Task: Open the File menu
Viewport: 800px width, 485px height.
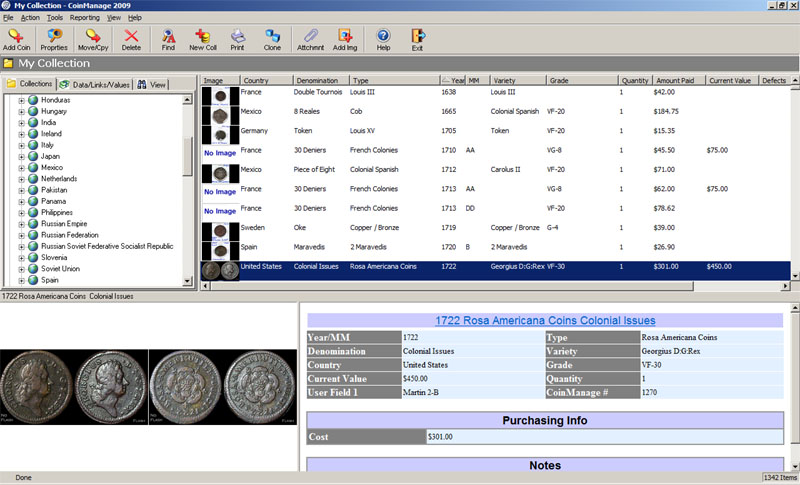Action: [x=8, y=18]
